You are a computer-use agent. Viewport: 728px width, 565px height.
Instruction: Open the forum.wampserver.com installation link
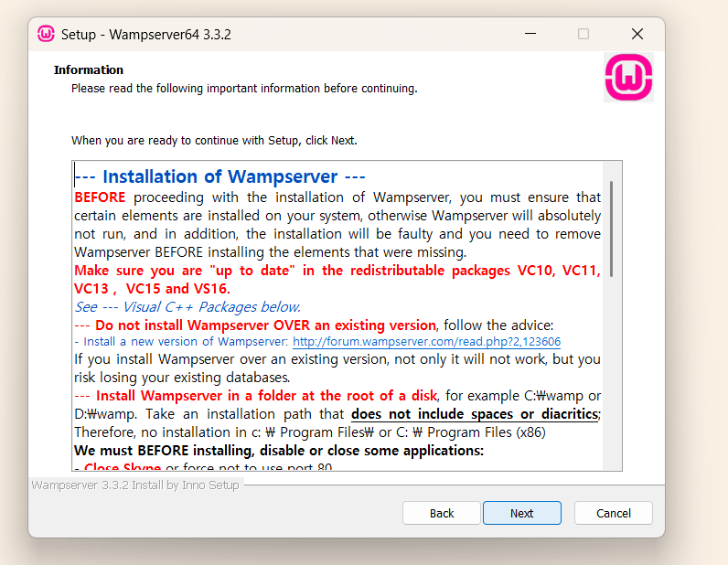427,342
